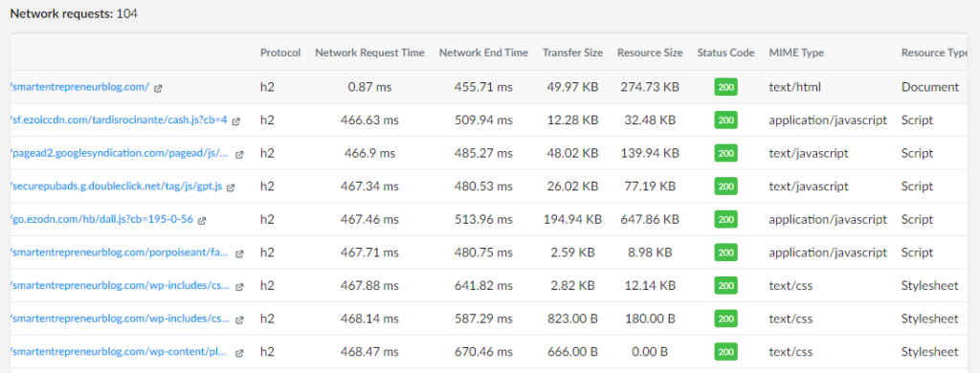Select the 180.00 B resource size cell
Screen dimensions: 980x373
pyautogui.click(x=650, y=319)
